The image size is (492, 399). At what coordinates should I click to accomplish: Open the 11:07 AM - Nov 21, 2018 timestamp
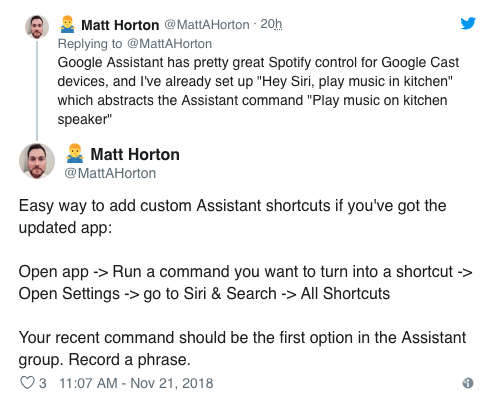click(x=136, y=383)
